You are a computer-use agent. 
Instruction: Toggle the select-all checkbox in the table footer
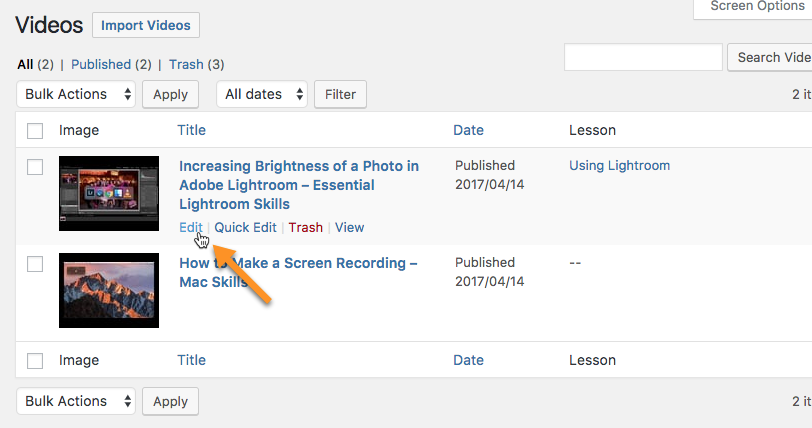[35, 361]
